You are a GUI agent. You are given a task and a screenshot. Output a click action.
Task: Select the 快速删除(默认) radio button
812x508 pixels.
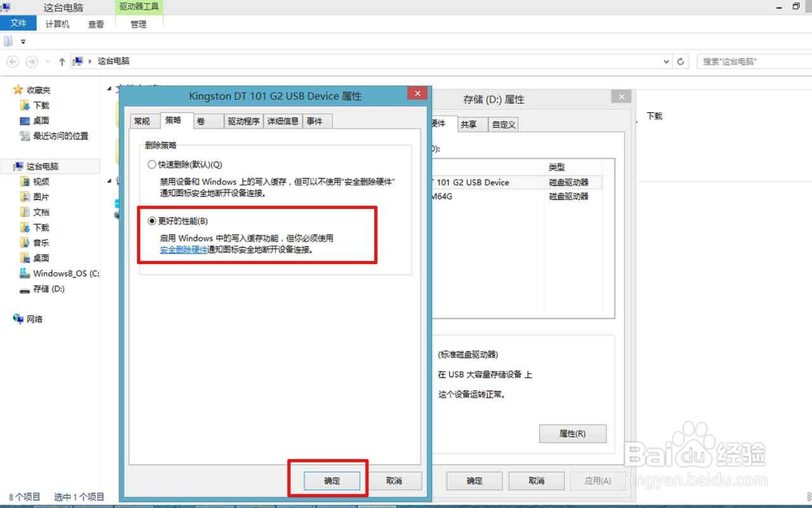pyautogui.click(x=152, y=164)
